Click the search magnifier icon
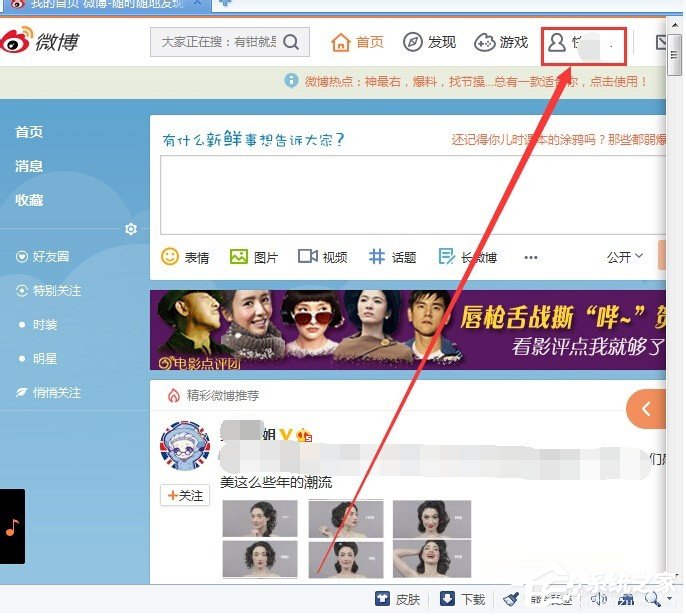 [x=291, y=42]
